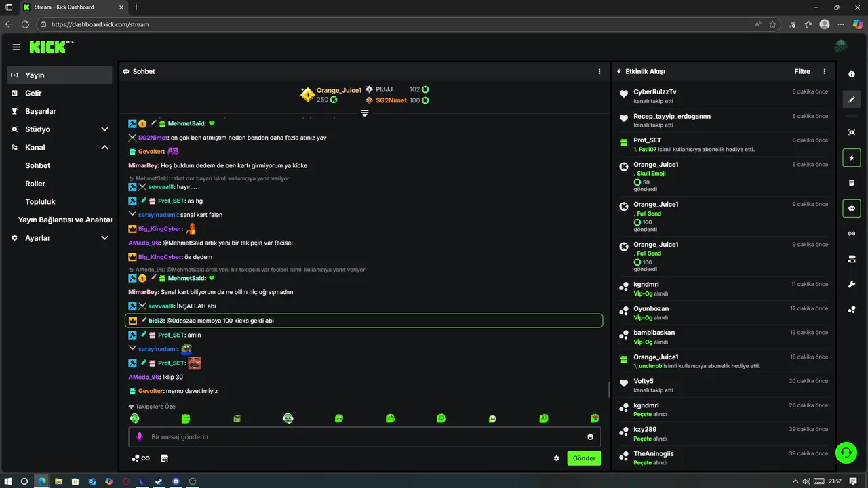Click the notes document icon in right sidebar

tap(852, 183)
